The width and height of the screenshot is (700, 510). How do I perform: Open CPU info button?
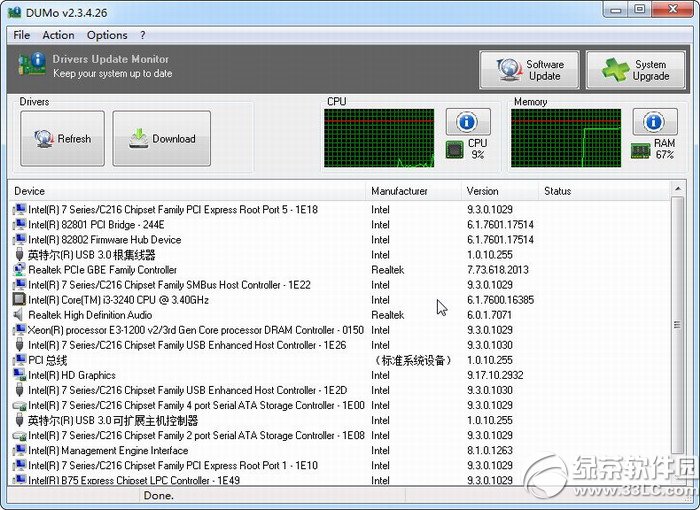tap(468, 121)
